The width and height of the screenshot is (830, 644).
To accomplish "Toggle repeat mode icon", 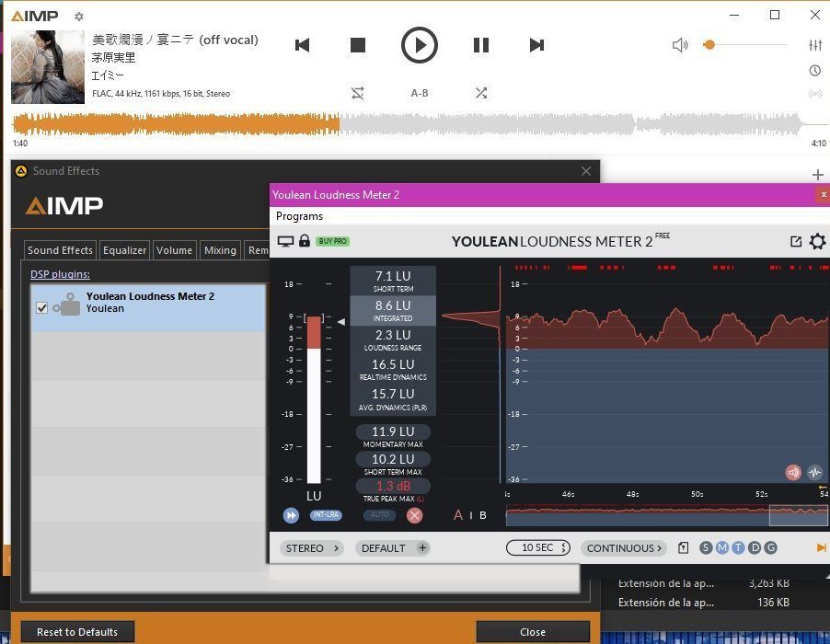I will pyautogui.click(x=358, y=93).
